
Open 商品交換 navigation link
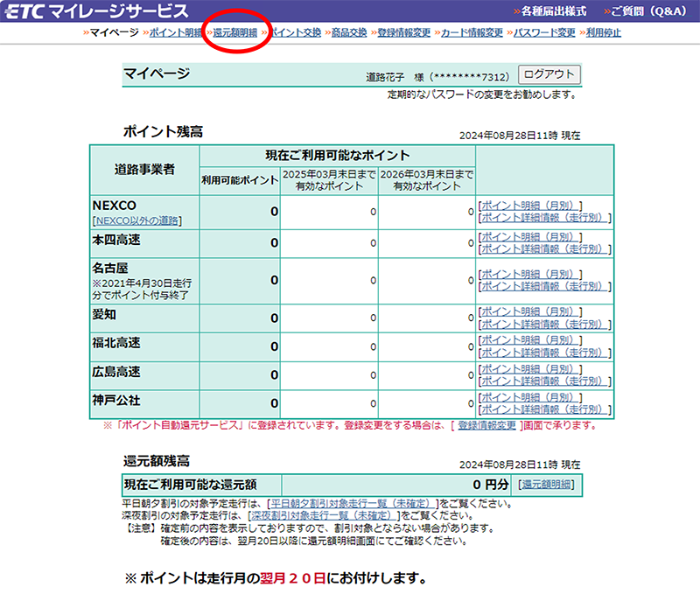pos(349,32)
